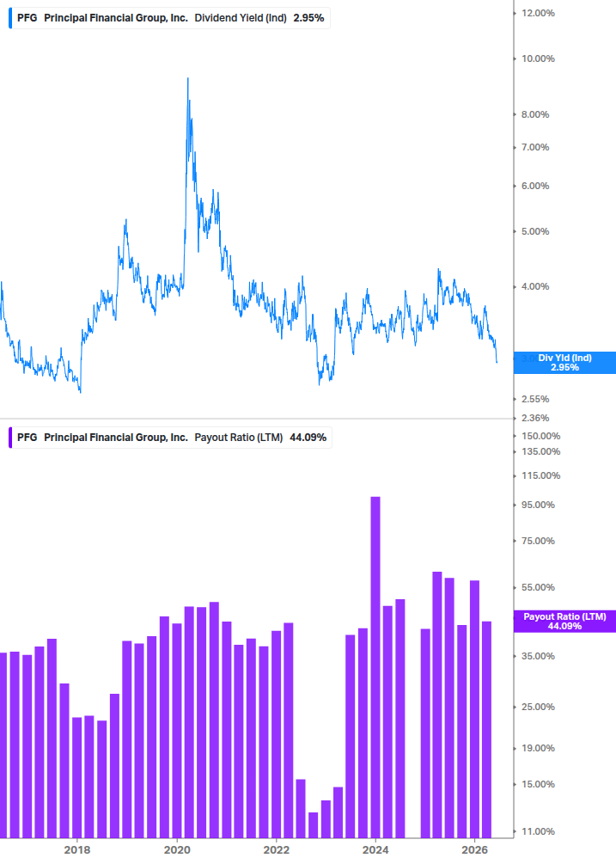Click the 35.00% payout axis label
Viewport: 616px width, 864px height.
(x=538, y=656)
